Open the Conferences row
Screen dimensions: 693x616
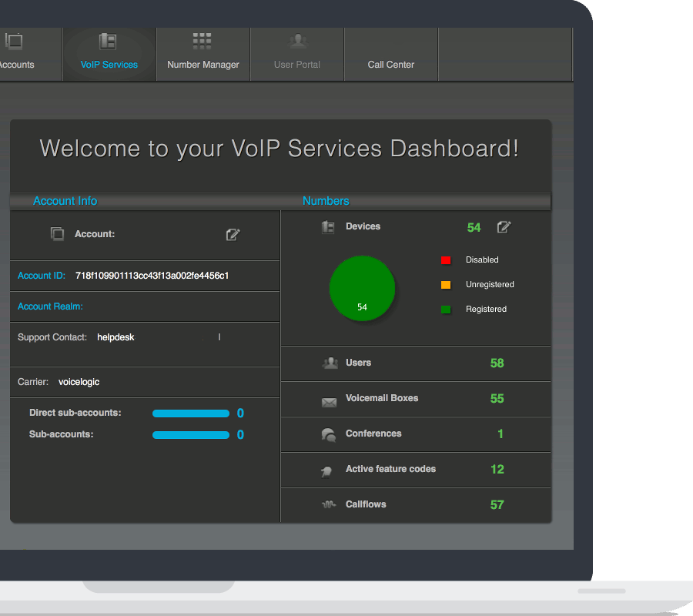[x=416, y=434]
